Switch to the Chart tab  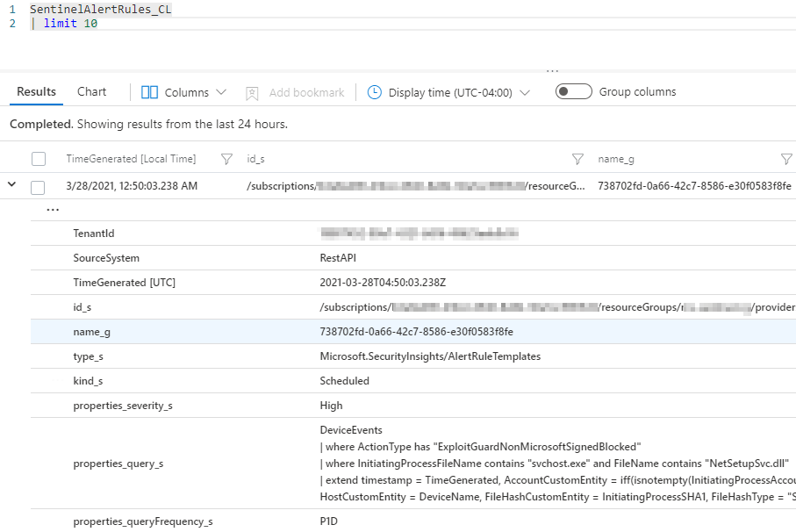[92, 92]
